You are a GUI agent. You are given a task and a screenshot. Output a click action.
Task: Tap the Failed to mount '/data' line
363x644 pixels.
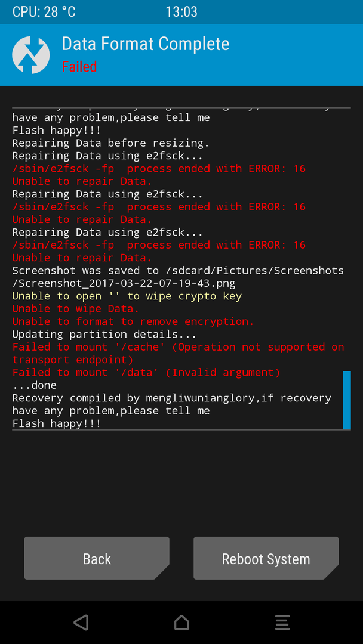pyautogui.click(x=146, y=373)
